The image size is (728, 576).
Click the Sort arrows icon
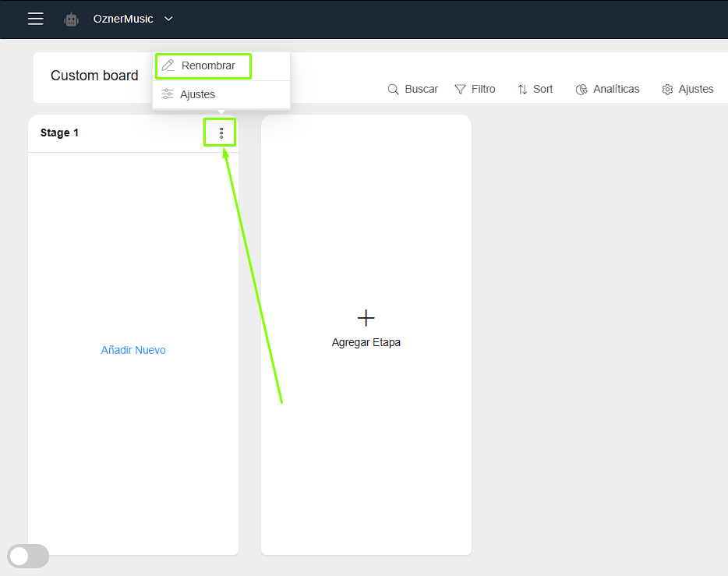[x=522, y=90]
